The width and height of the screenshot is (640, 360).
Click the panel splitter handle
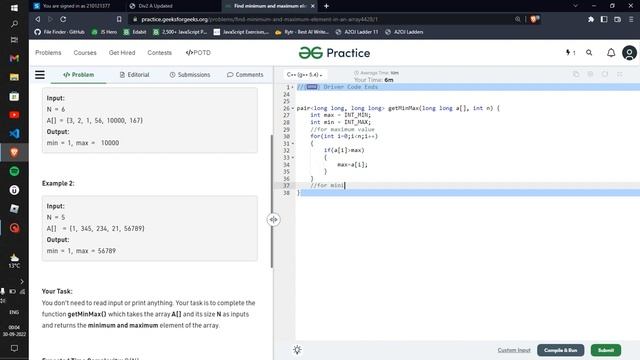pyautogui.click(x=273, y=220)
